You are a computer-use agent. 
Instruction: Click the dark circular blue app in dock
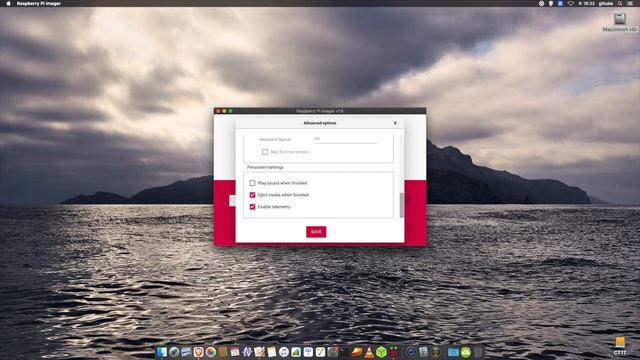click(411, 352)
